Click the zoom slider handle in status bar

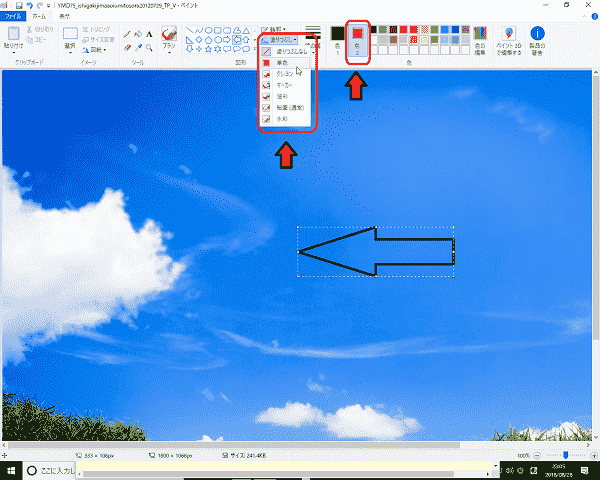click(566, 455)
